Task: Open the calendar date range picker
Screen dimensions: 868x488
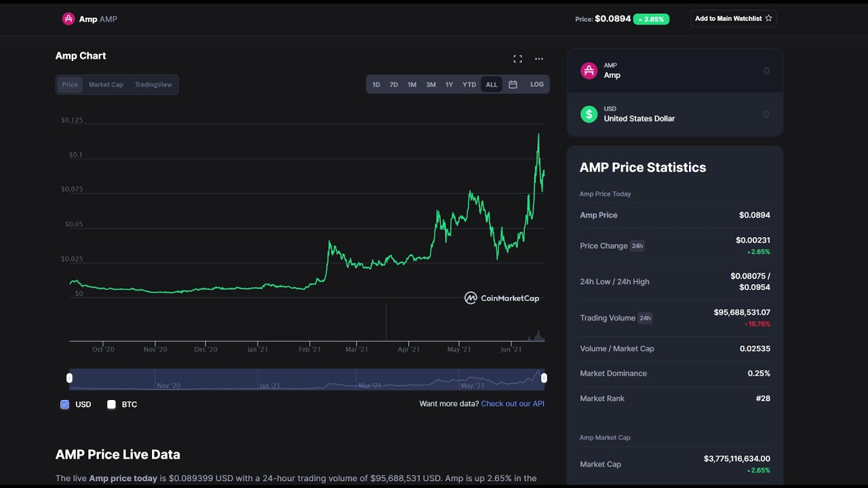Action: point(513,85)
